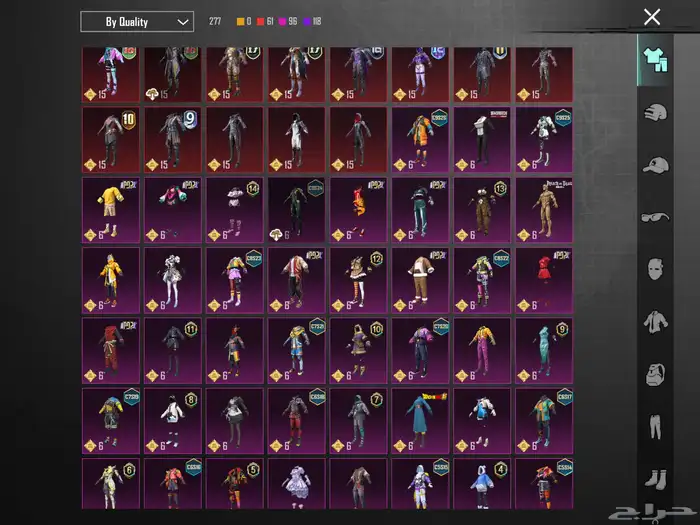Image resolution: width=700 pixels, height=525 pixels.
Task: Select the outfit with season badge 10
Action: click(111, 137)
